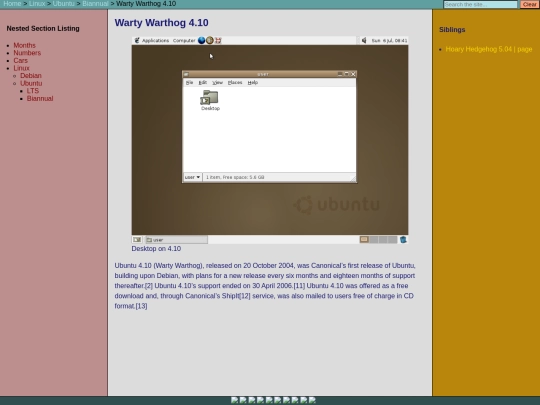Click the mail launcher icon beside the globe
The image size is (540, 405).
tap(210, 40)
